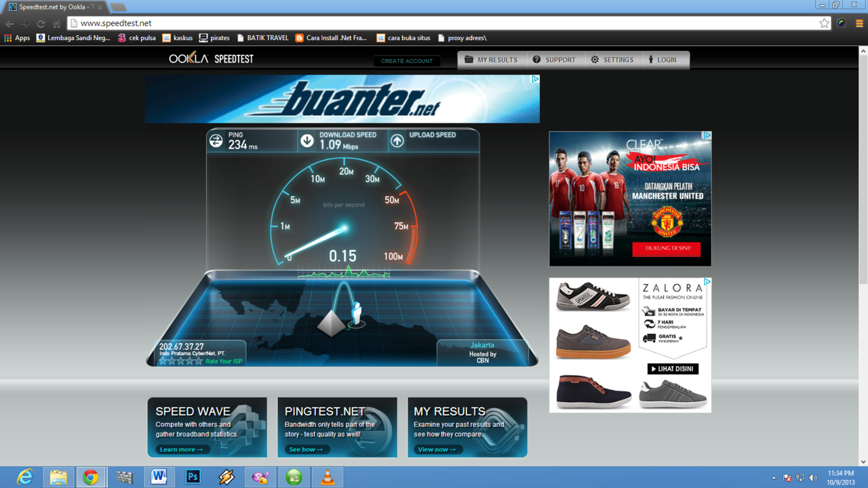Viewport: 868px width, 488px height.
Task: Open the pirates bookmark
Action: pos(214,38)
